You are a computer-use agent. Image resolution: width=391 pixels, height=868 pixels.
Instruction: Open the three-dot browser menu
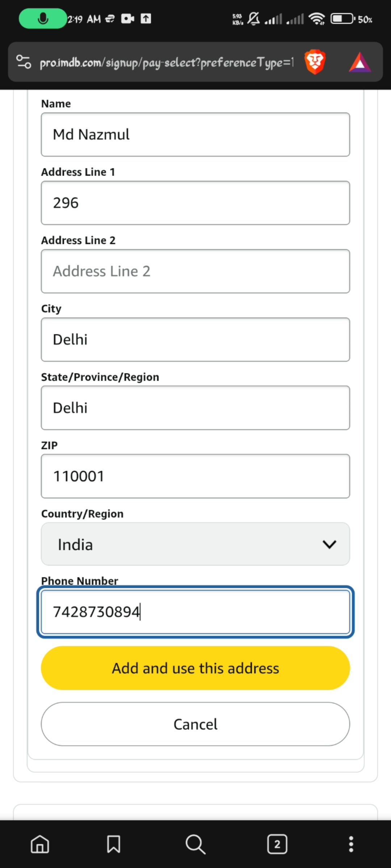[351, 844]
